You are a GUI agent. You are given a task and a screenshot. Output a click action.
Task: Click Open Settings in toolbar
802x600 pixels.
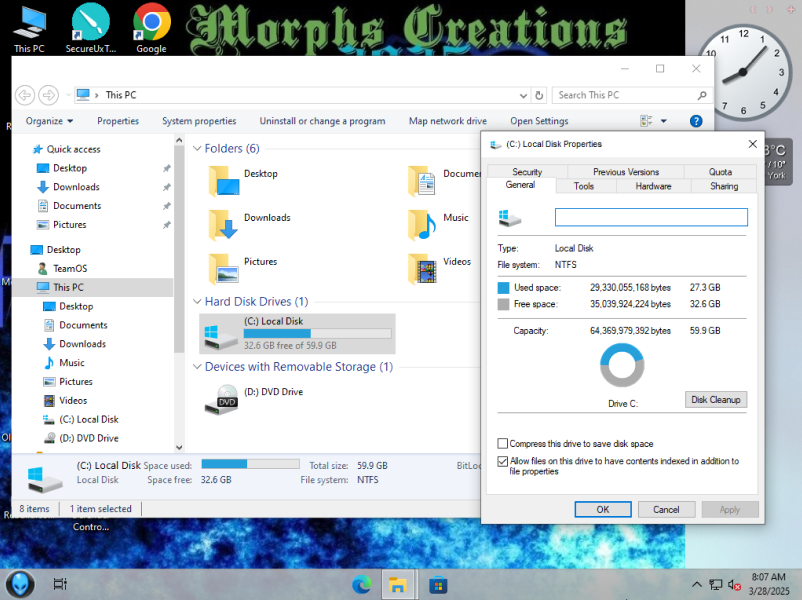point(539,121)
